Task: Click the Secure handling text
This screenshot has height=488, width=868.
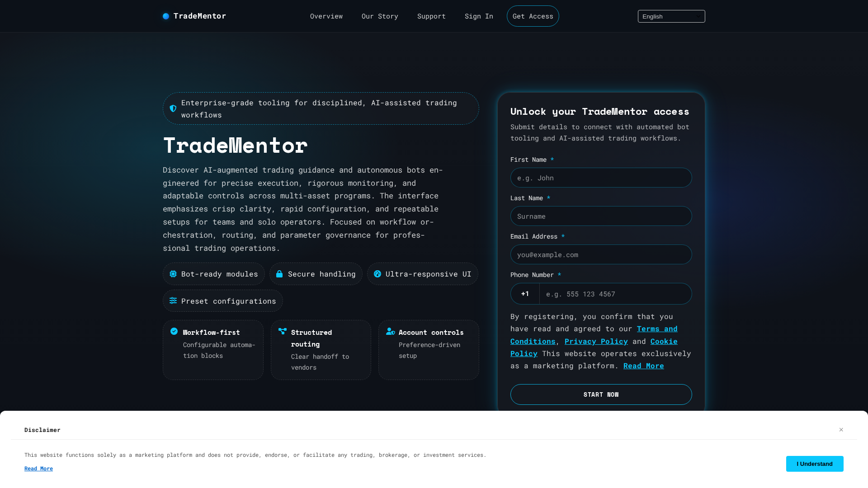Action: point(322,274)
